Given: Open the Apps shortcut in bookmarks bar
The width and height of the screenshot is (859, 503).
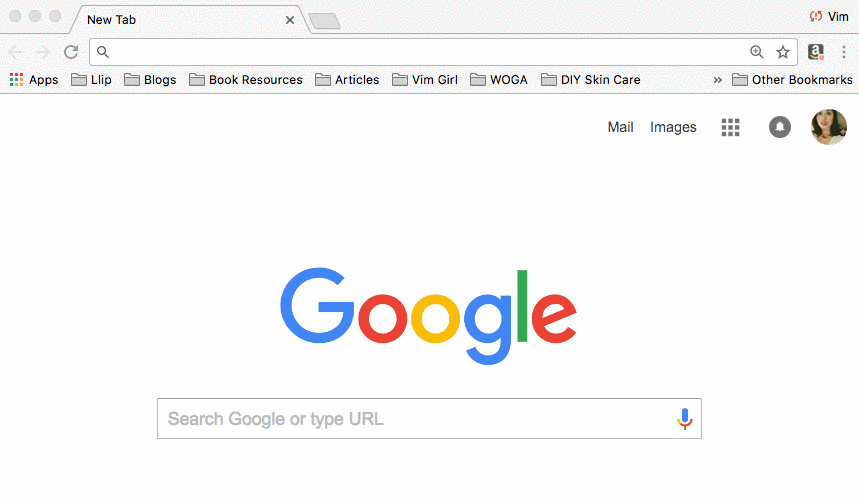Looking at the screenshot, I should click(34, 80).
